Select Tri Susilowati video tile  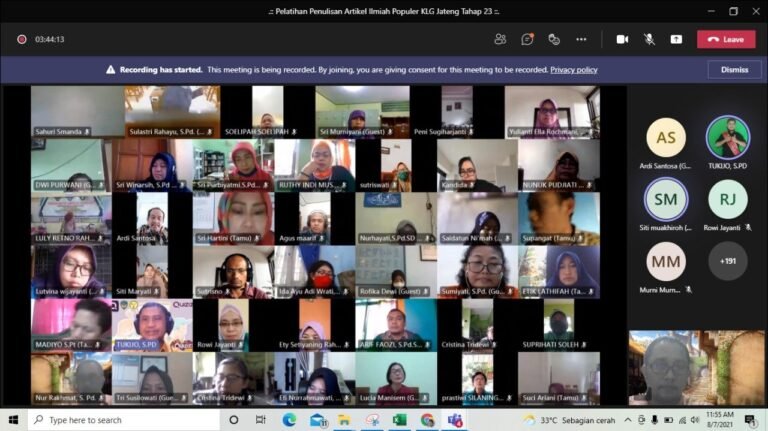coord(152,379)
